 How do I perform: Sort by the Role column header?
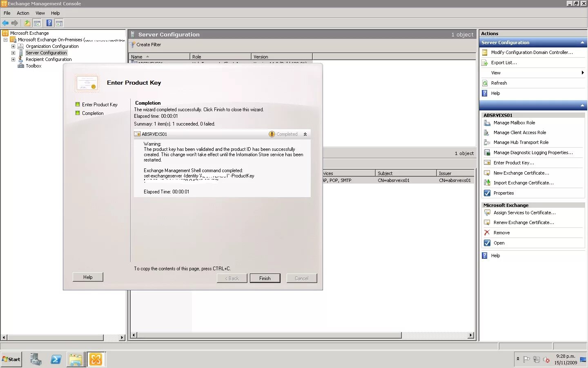coord(220,57)
